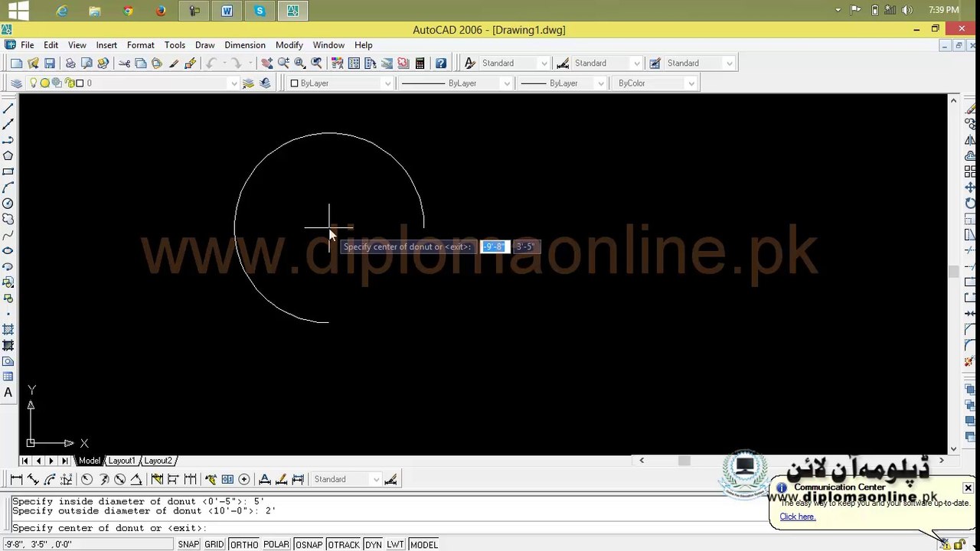
Task: Activate the Pan realtime hand tool
Action: pyautogui.click(x=266, y=64)
